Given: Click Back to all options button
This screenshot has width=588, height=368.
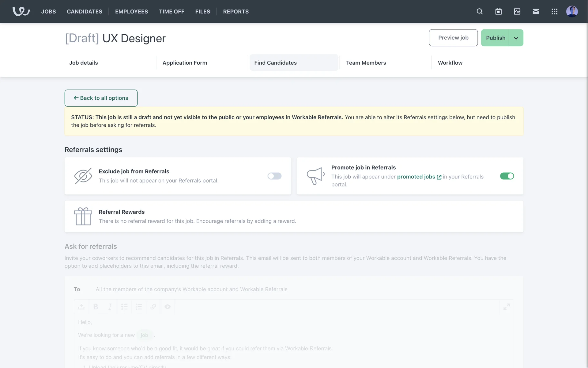Looking at the screenshot, I should [101, 98].
